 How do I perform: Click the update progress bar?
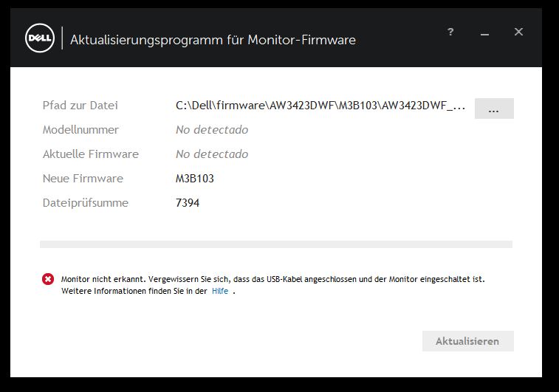[x=276, y=244]
